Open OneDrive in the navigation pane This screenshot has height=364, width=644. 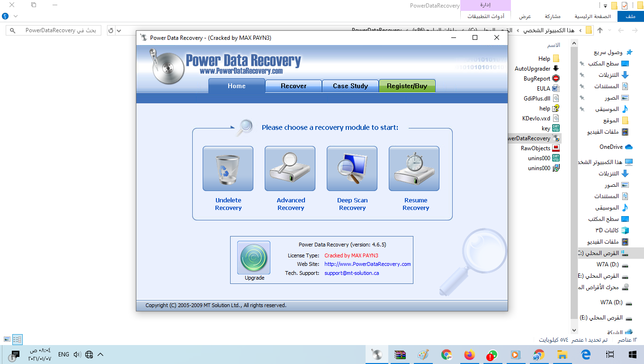[616, 147]
